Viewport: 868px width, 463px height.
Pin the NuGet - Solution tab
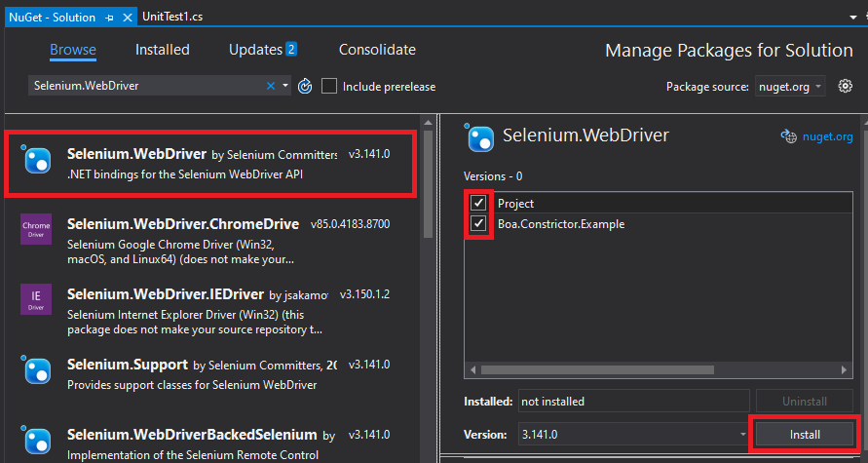pos(110,18)
